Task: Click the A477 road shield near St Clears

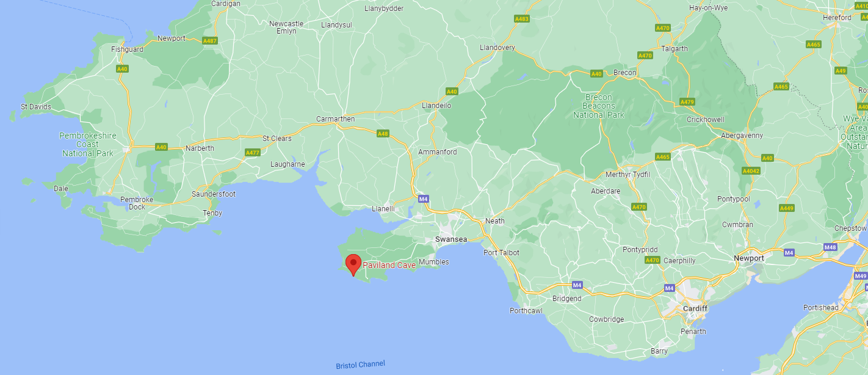Action: pos(252,153)
